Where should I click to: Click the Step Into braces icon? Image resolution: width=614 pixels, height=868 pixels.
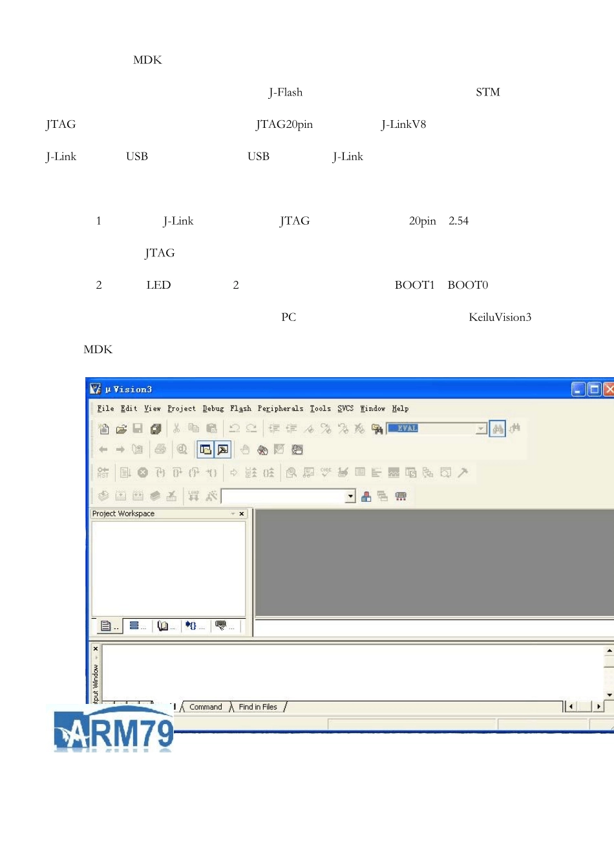[x=160, y=473]
